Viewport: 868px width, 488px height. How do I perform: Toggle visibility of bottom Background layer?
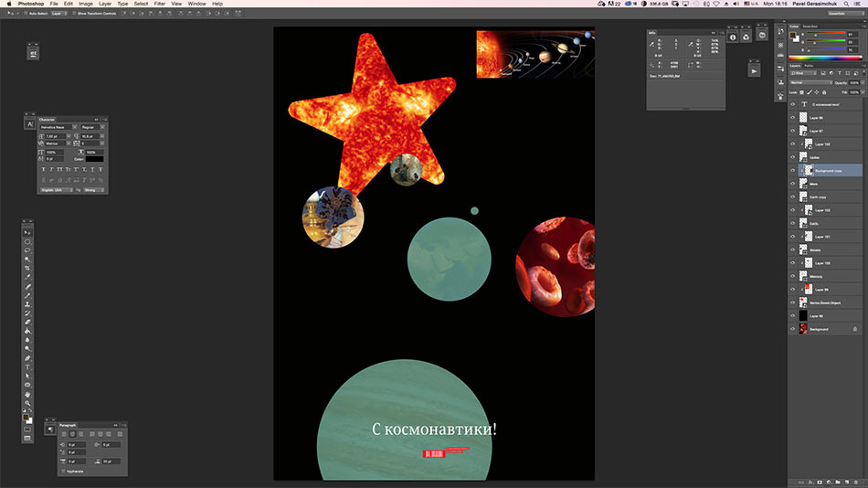(793, 329)
